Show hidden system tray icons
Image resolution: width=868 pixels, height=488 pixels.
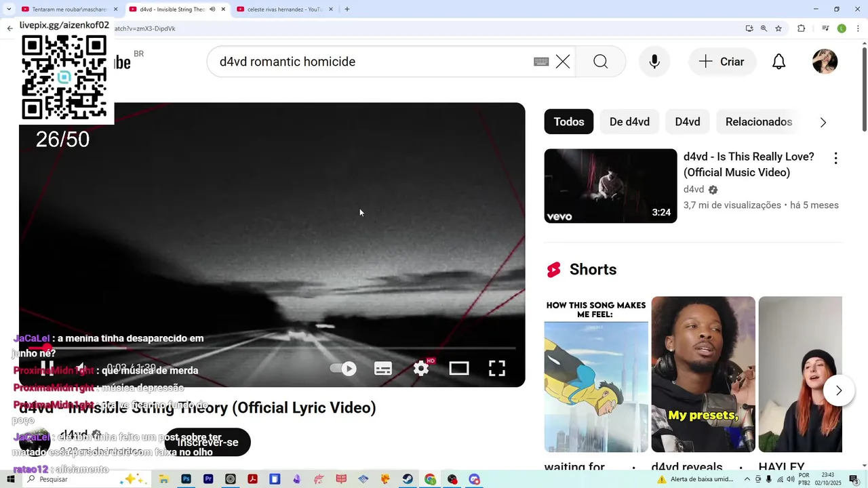click(x=747, y=479)
